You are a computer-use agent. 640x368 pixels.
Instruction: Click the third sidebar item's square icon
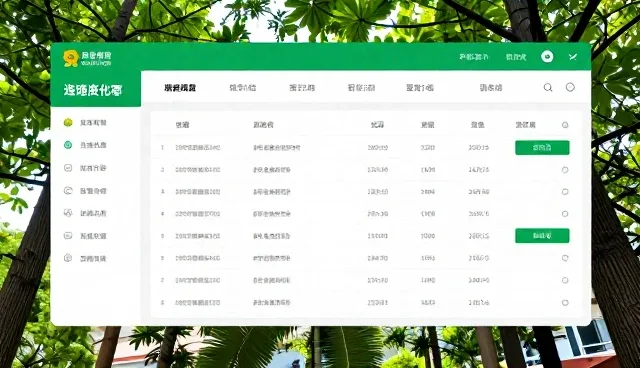pos(68,168)
